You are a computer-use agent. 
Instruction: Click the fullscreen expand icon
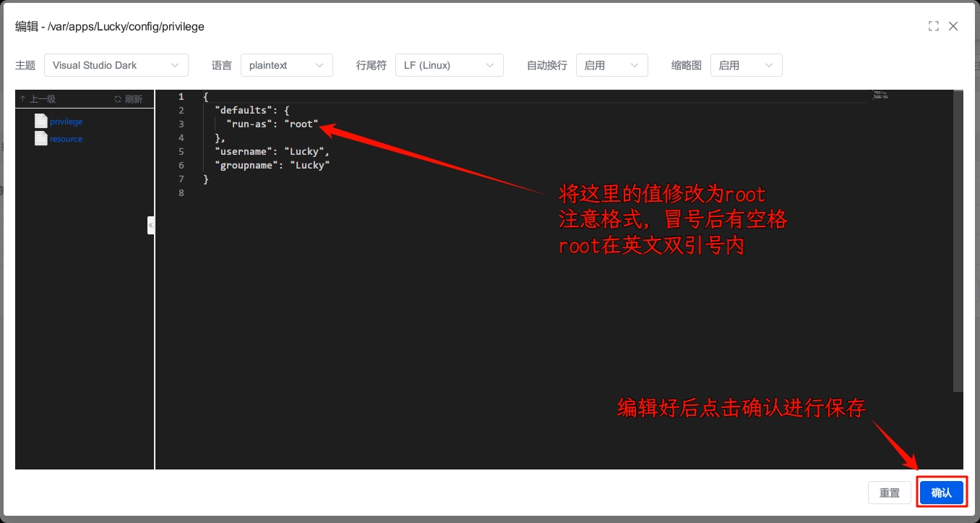point(933,26)
